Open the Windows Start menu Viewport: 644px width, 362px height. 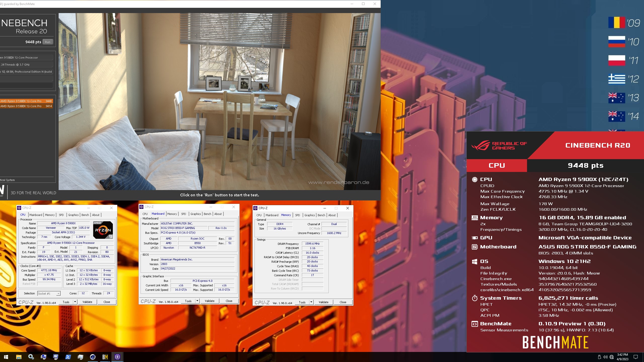point(6,357)
